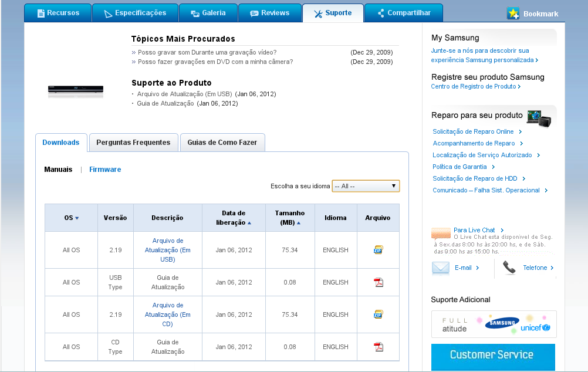This screenshot has width=588, height=372.
Task: Open the topic about recording sound during video
Action: tap(207, 52)
